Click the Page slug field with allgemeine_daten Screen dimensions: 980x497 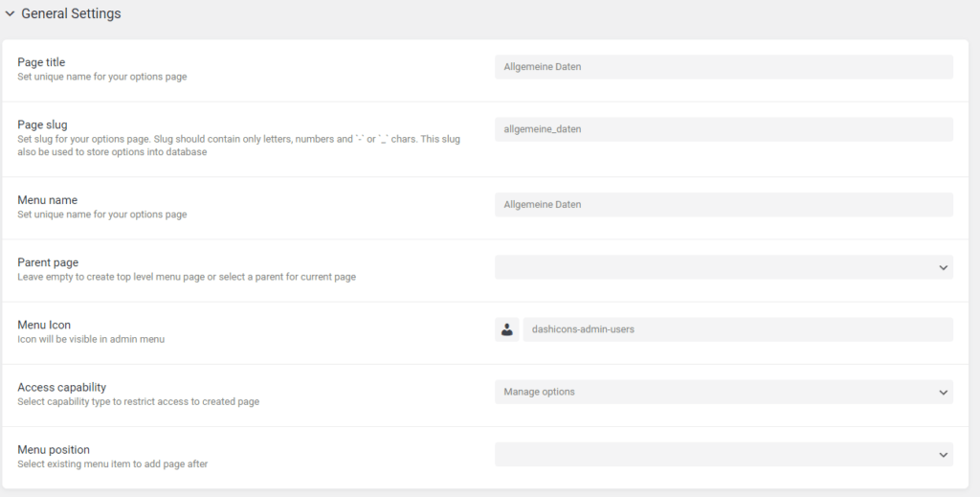coord(724,129)
